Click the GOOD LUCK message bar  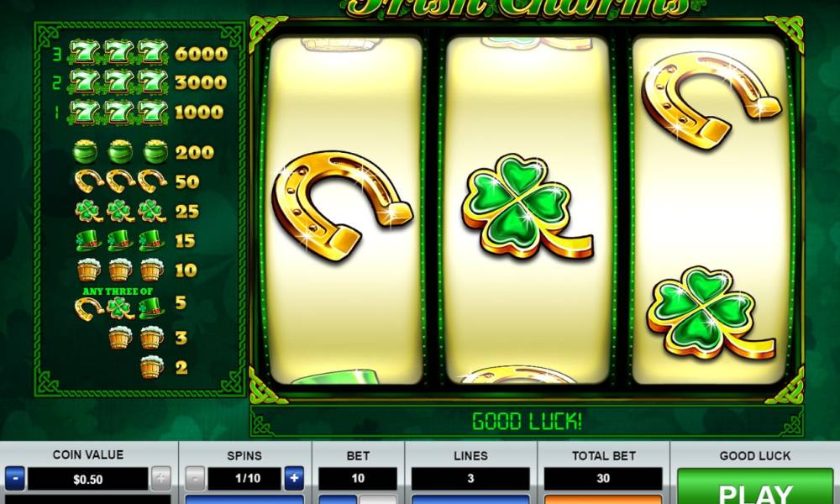click(527, 421)
